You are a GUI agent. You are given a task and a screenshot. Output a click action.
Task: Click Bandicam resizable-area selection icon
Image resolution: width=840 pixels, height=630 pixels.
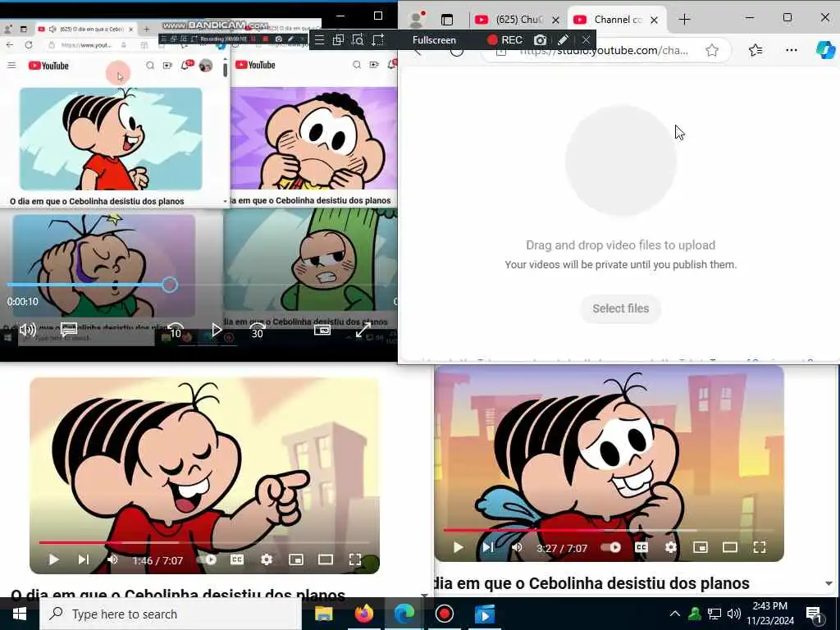coord(378,40)
